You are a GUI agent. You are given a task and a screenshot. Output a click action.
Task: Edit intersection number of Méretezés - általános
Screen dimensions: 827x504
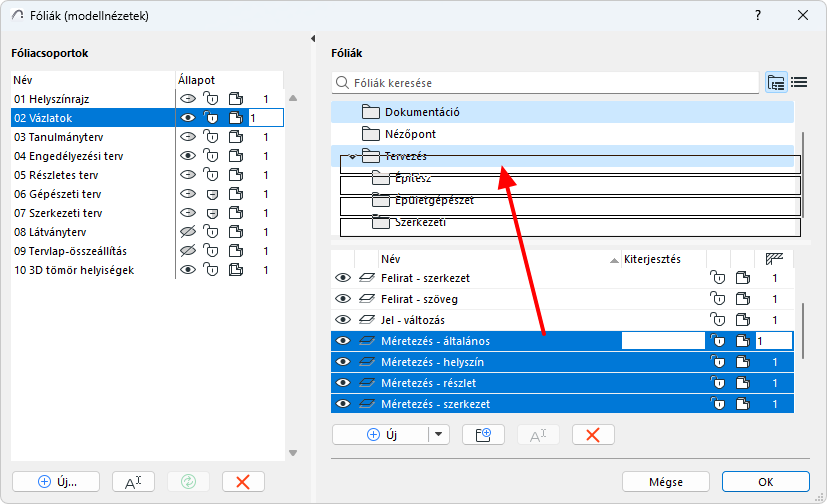pos(774,341)
